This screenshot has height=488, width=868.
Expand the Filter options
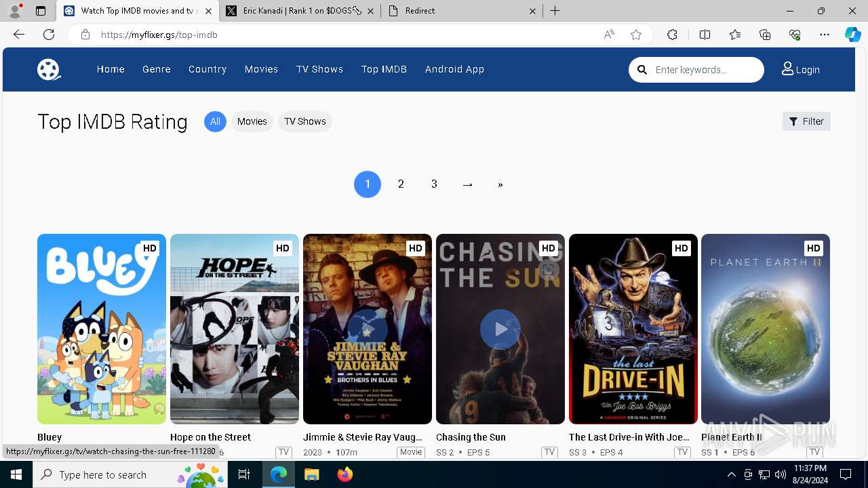[806, 121]
